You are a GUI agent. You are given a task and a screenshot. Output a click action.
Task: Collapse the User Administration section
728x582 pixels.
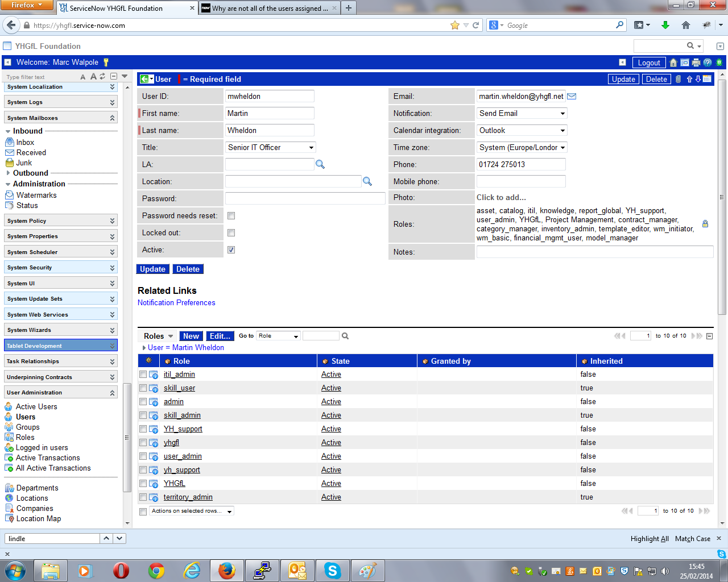[x=61, y=392]
